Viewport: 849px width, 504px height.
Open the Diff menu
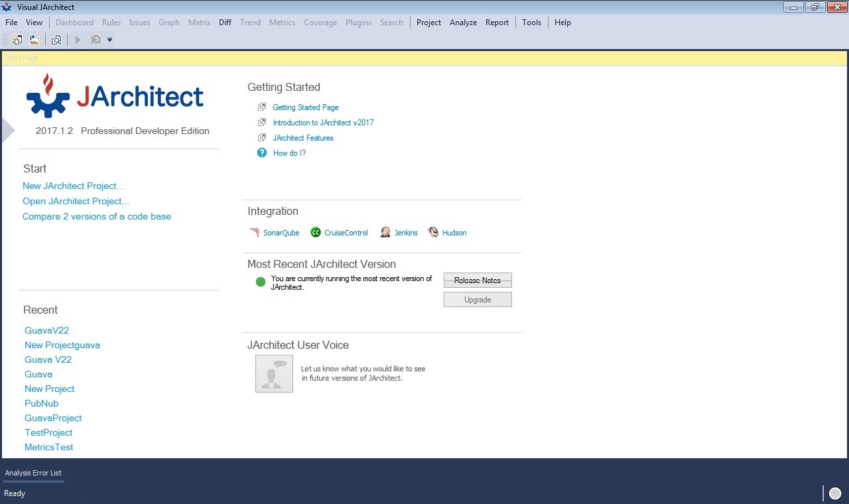coord(225,22)
